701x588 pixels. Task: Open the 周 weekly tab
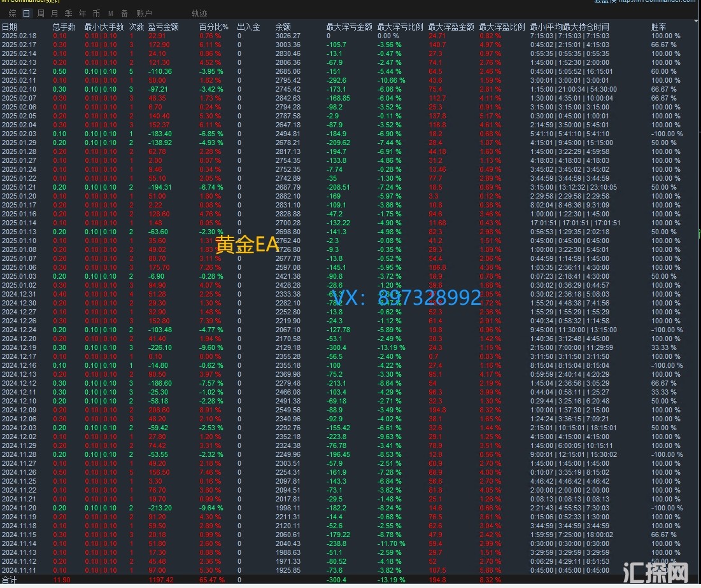click(x=41, y=13)
